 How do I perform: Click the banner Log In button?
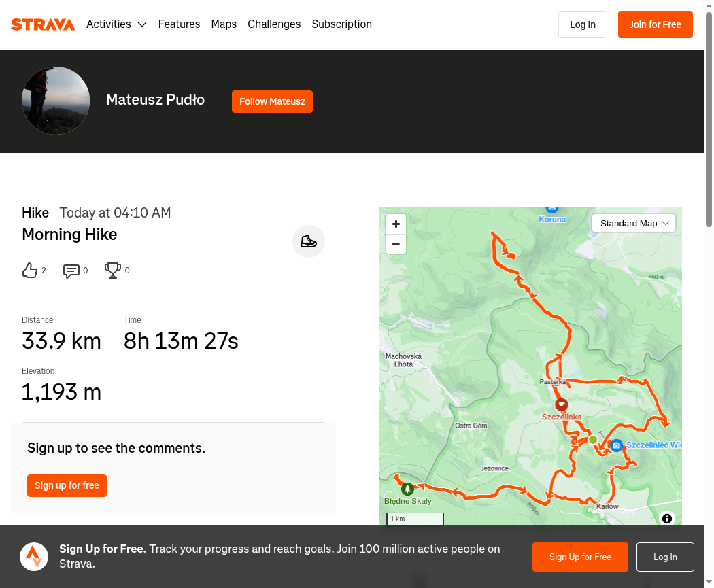point(665,557)
